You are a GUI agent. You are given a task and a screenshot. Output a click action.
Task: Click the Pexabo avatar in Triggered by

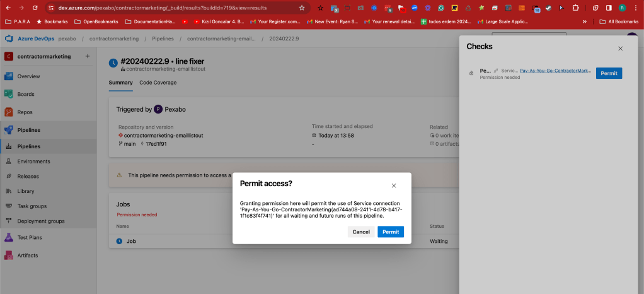(158, 109)
